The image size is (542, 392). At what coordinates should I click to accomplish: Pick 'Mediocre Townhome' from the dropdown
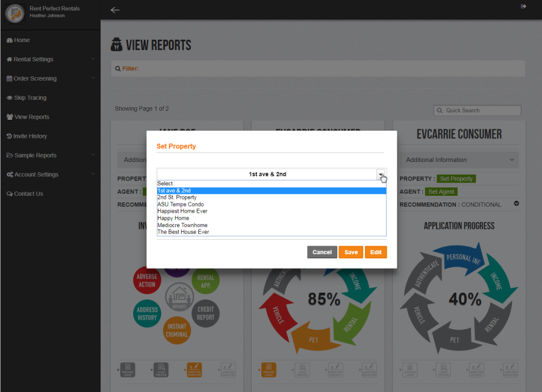point(272,225)
